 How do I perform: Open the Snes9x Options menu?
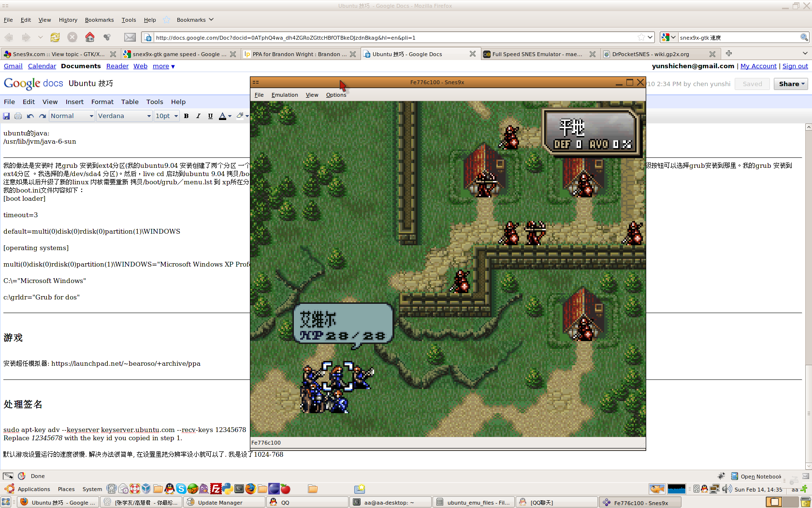[336, 95]
